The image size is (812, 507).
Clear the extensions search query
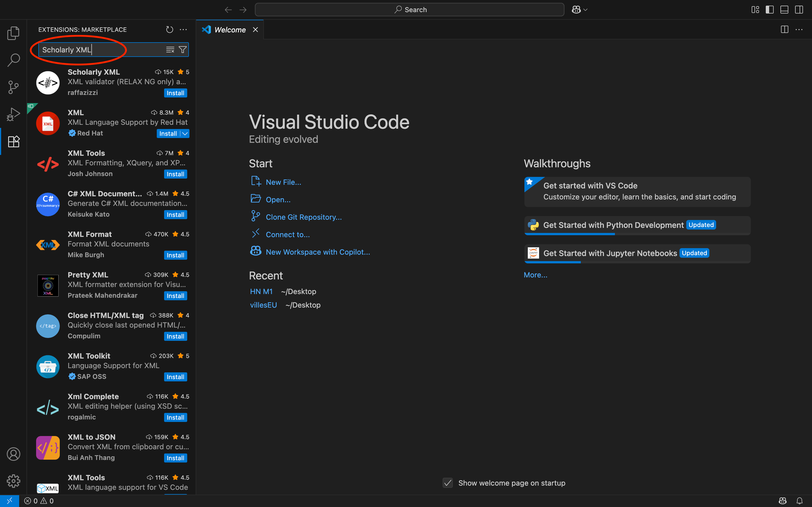tap(170, 49)
